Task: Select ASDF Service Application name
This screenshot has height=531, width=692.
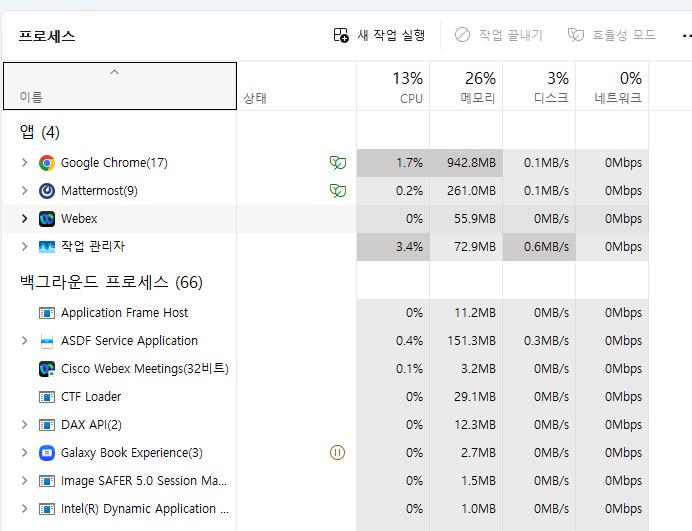Action: pyautogui.click(x=129, y=341)
